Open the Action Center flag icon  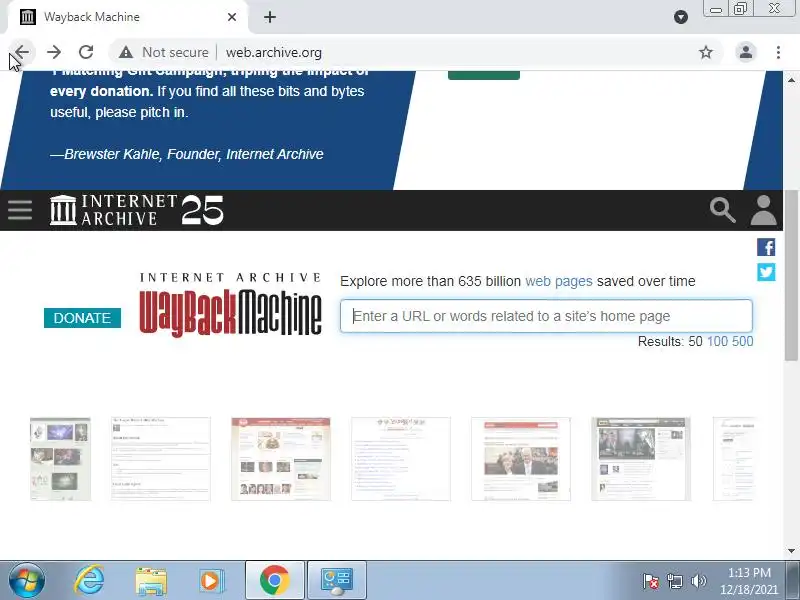(x=651, y=581)
